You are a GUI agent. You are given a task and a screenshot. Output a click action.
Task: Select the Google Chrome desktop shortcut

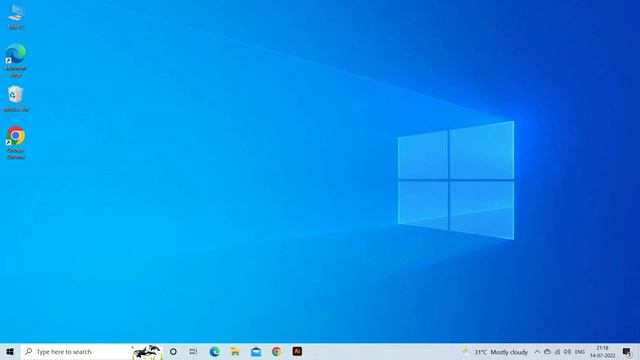[16, 142]
